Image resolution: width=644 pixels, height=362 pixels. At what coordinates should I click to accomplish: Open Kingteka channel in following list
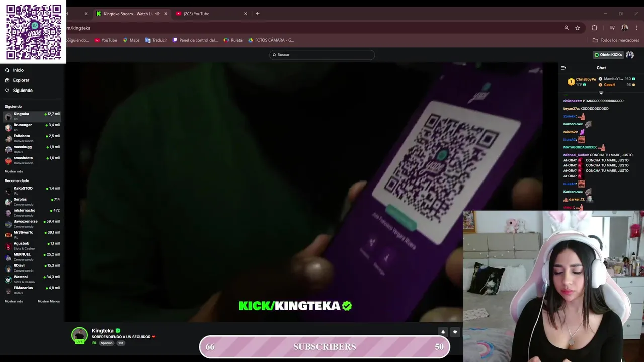32,116
